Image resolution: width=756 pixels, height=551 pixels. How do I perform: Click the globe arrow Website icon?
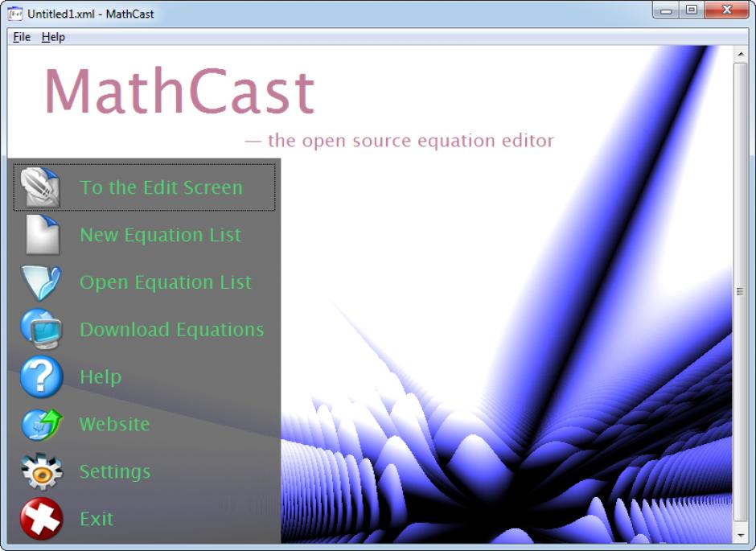coord(42,424)
